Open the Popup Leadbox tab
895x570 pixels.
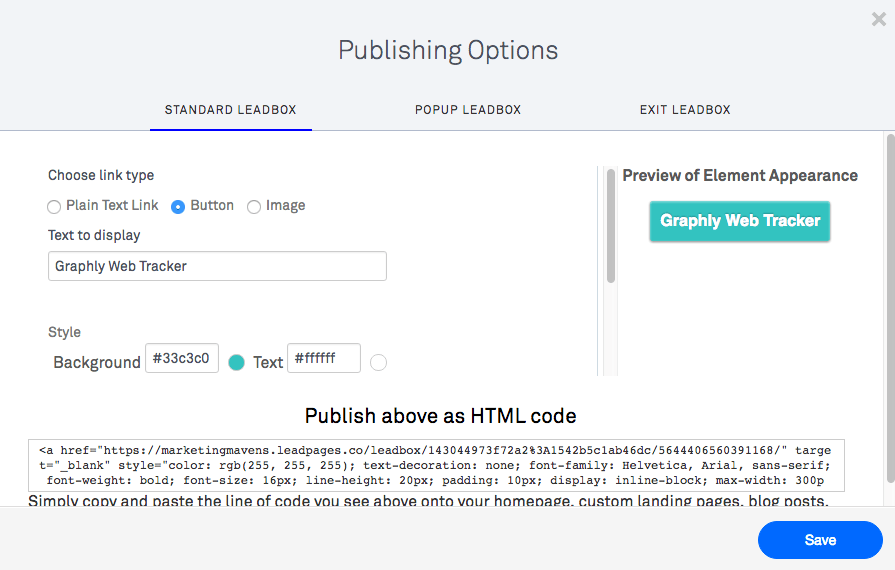[468, 110]
